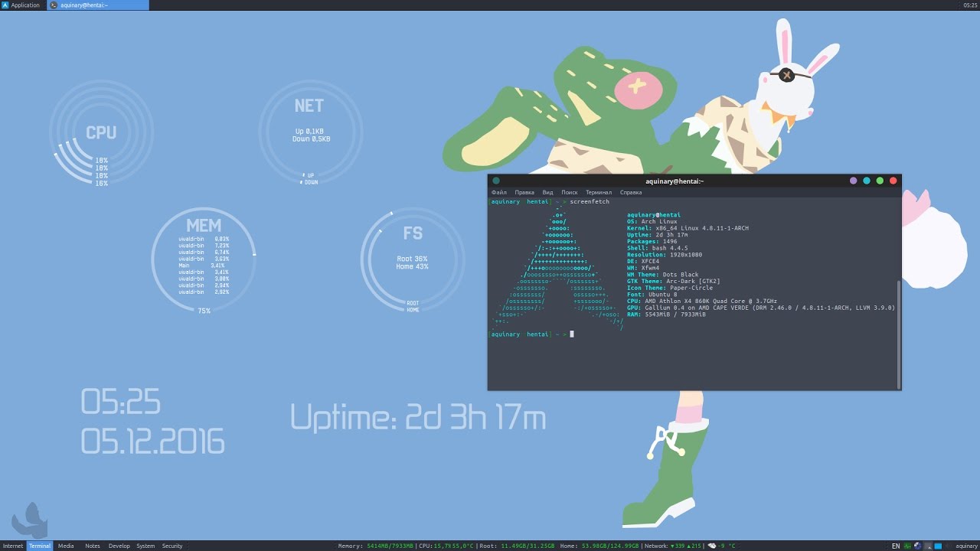This screenshot has width=980, height=551.
Task: Open the Поиск menu in terminal
Action: [570, 193]
